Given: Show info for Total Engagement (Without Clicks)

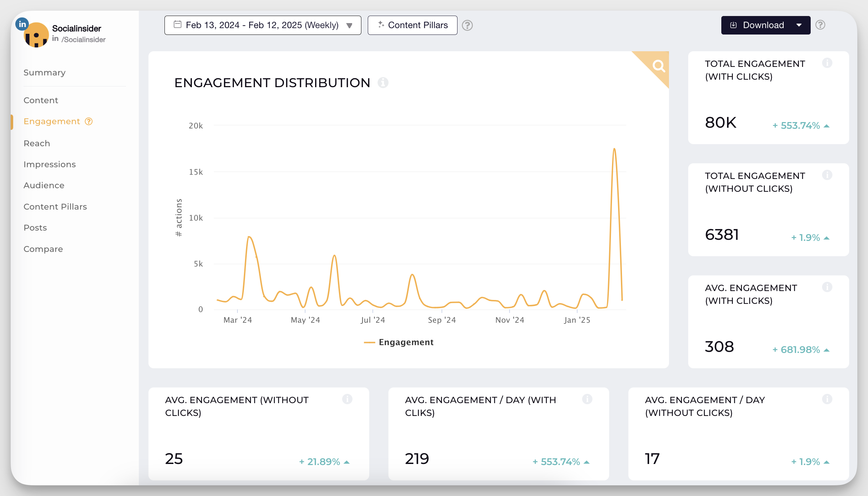Looking at the screenshot, I should click(827, 175).
